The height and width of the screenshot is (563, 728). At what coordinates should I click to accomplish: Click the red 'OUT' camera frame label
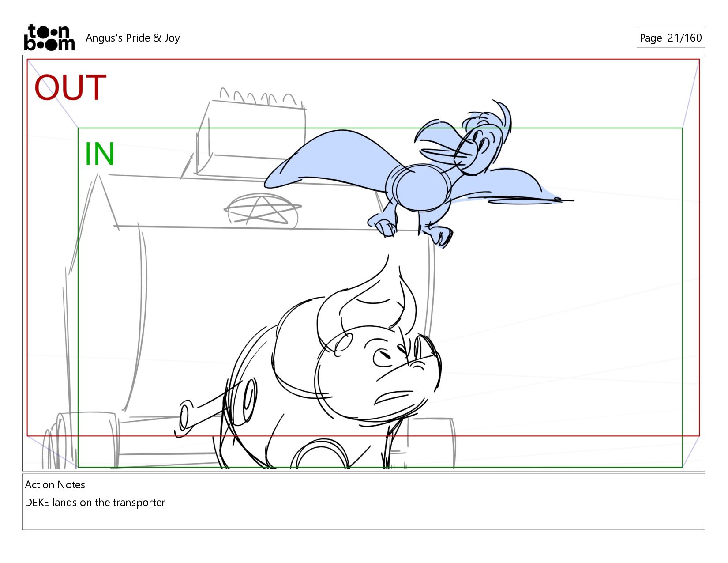click(x=71, y=87)
